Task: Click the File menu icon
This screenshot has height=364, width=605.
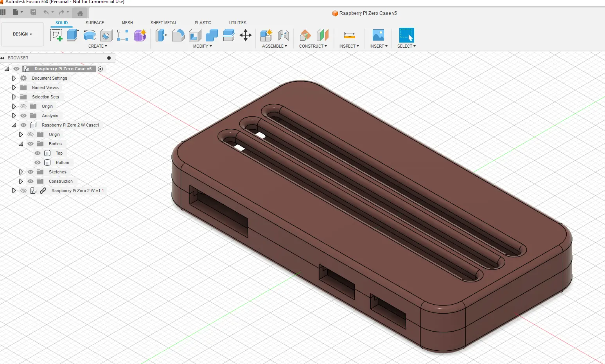Action: 18,12
